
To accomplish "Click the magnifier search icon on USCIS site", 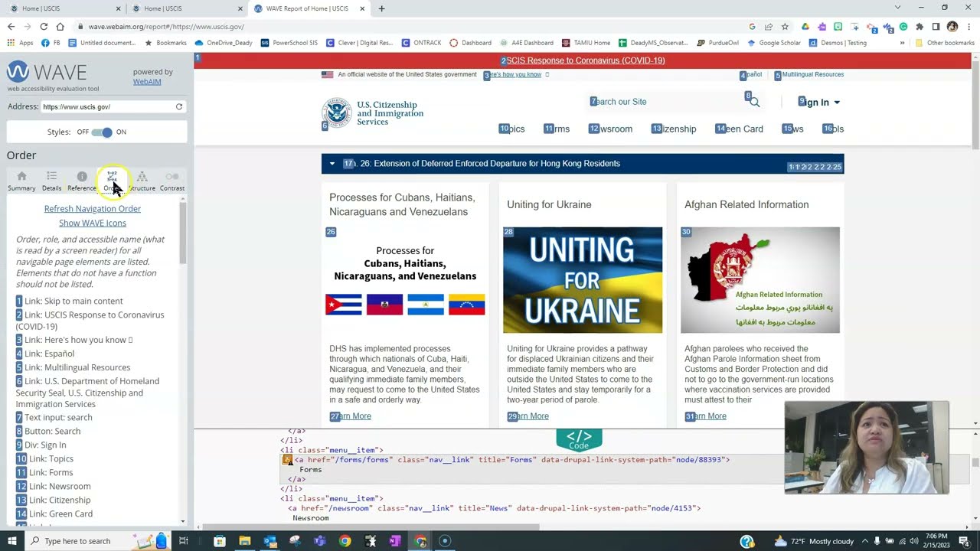I will pos(754,102).
